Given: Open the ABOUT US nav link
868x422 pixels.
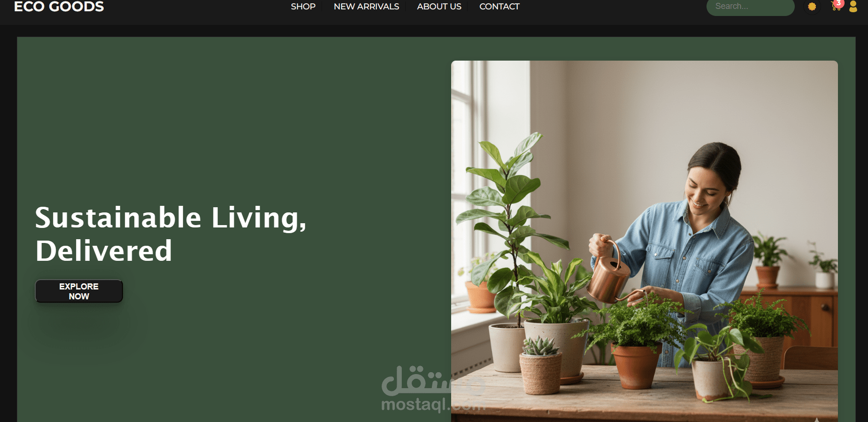Looking at the screenshot, I should tap(439, 7).
